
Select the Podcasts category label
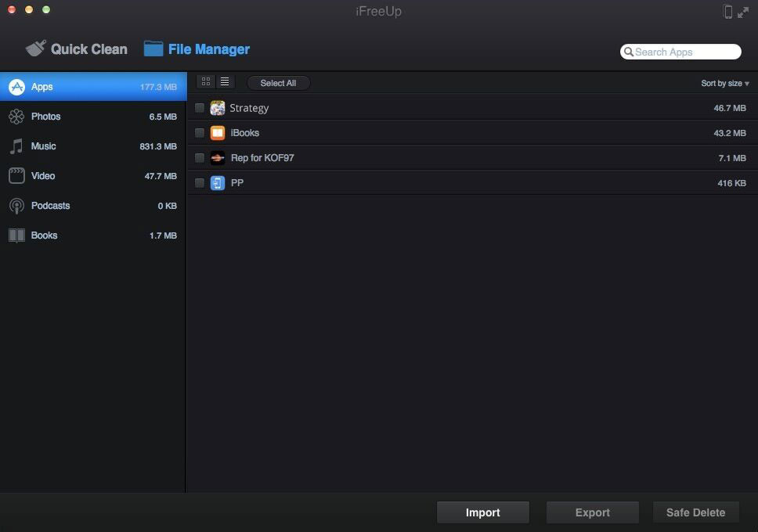pos(50,206)
